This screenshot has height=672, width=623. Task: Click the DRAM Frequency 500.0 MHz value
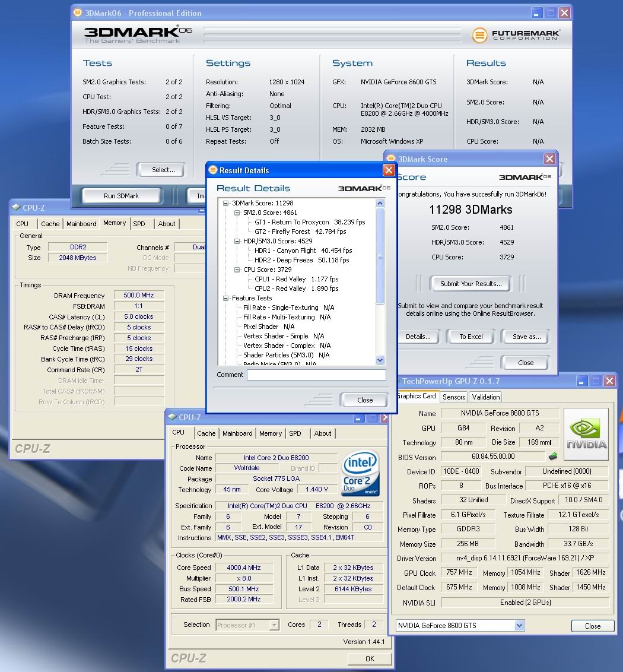tap(139, 295)
